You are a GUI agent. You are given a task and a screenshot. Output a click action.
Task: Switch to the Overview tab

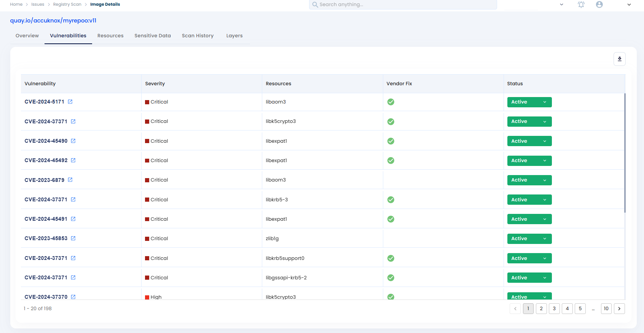tap(27, 36)
